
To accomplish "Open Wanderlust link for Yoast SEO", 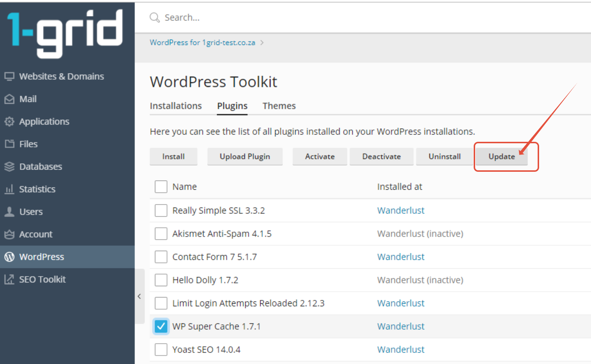I will [401, 350].
